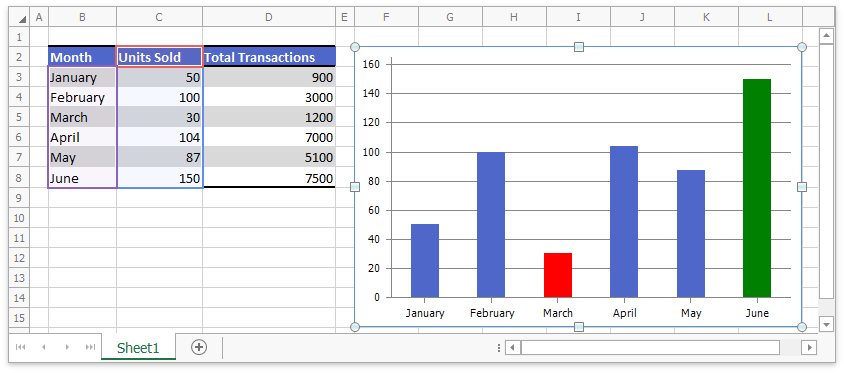Click the vertical scrollbar down arrow

pos(826,324)
